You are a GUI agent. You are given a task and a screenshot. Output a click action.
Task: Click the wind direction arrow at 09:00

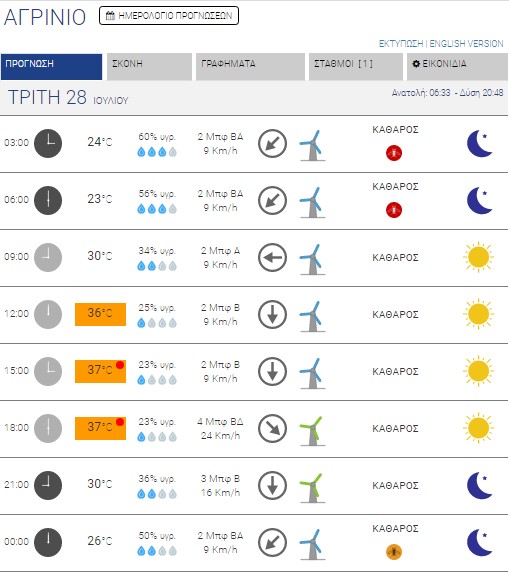pos(272,258)
